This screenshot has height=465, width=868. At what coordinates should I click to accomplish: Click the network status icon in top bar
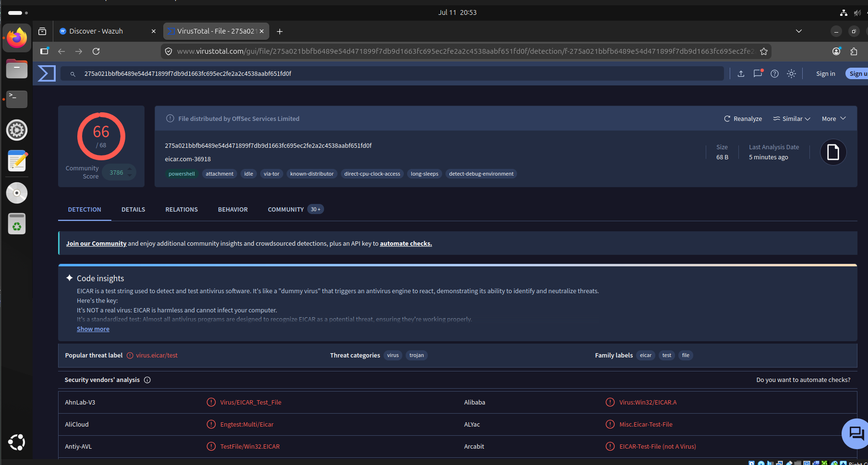coord(844,12)
